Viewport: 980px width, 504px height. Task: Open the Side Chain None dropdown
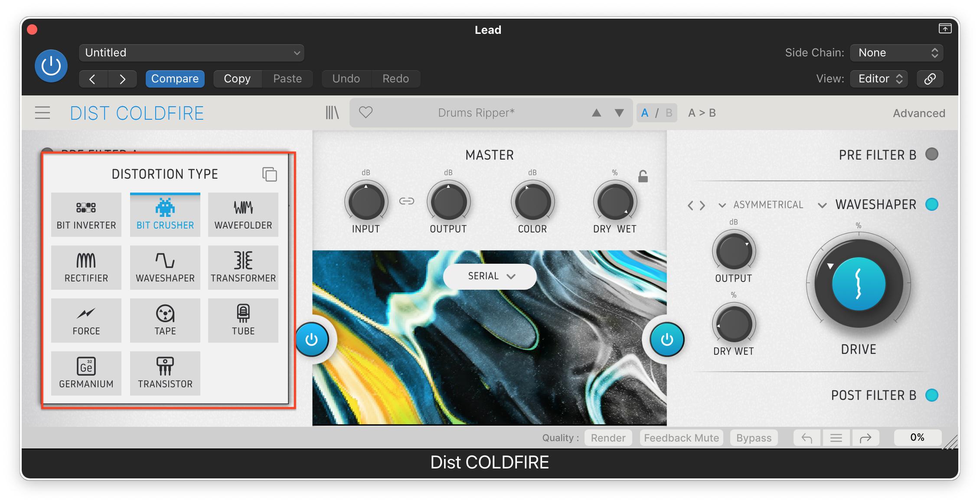click(x=896, y=53)
